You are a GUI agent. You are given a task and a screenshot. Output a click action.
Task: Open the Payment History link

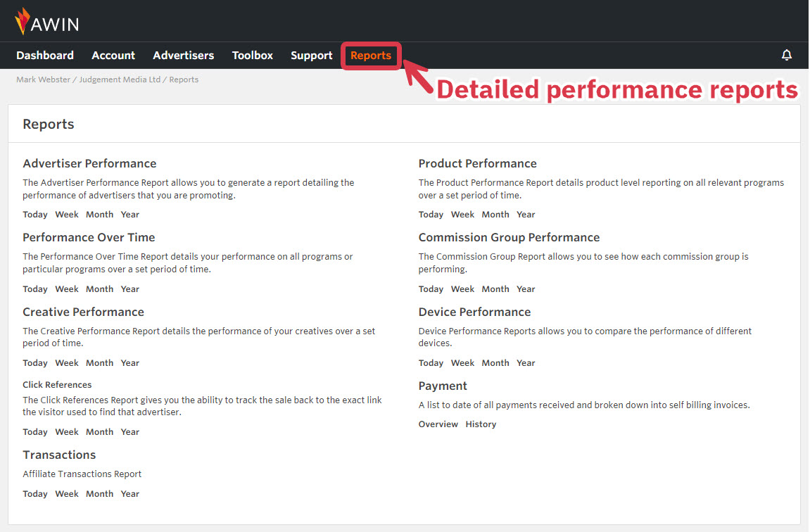[x=481, y=424]
